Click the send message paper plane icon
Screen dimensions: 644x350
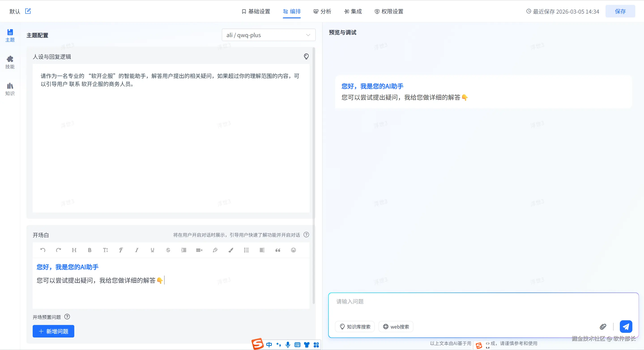click(x=626, y=327)
